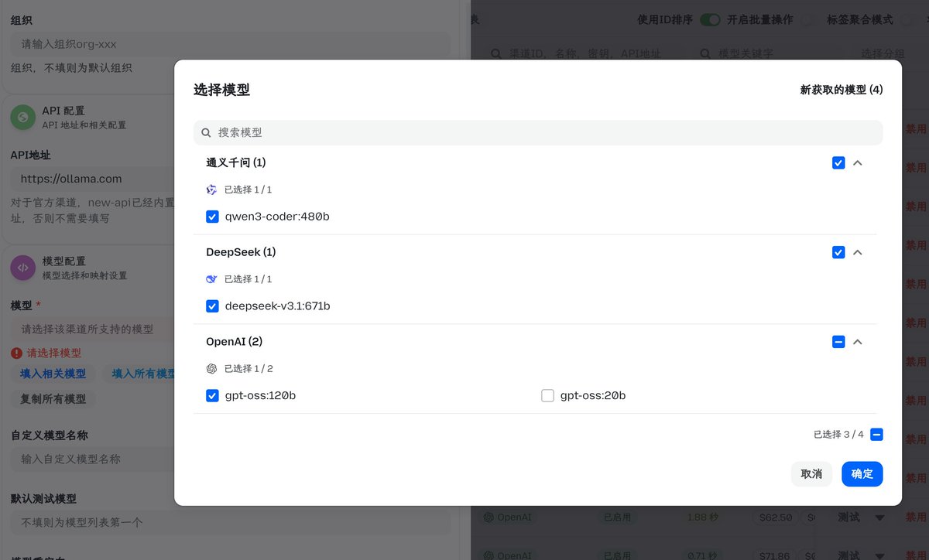
Task: Click the OpenAI (2) group heading
Action: tap(235, 342)
